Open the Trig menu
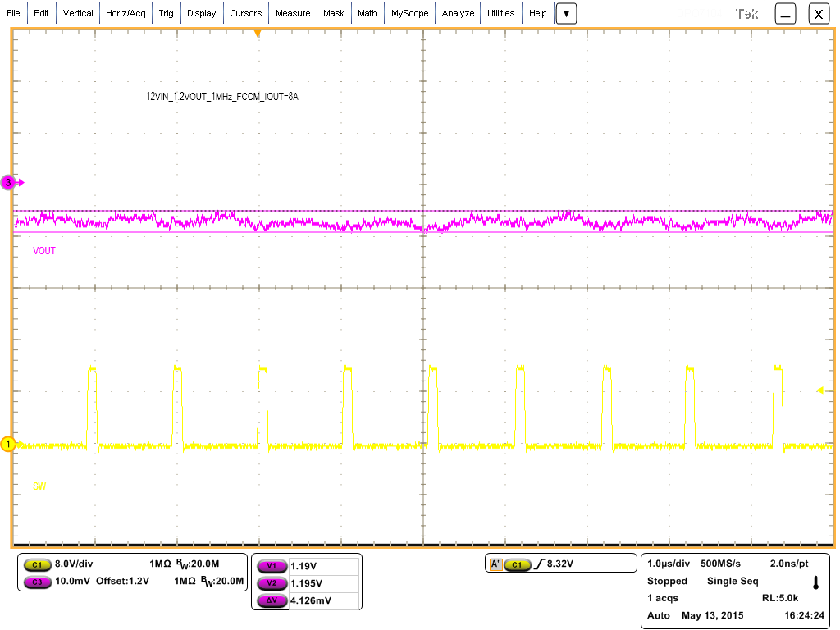 point(167,13)
